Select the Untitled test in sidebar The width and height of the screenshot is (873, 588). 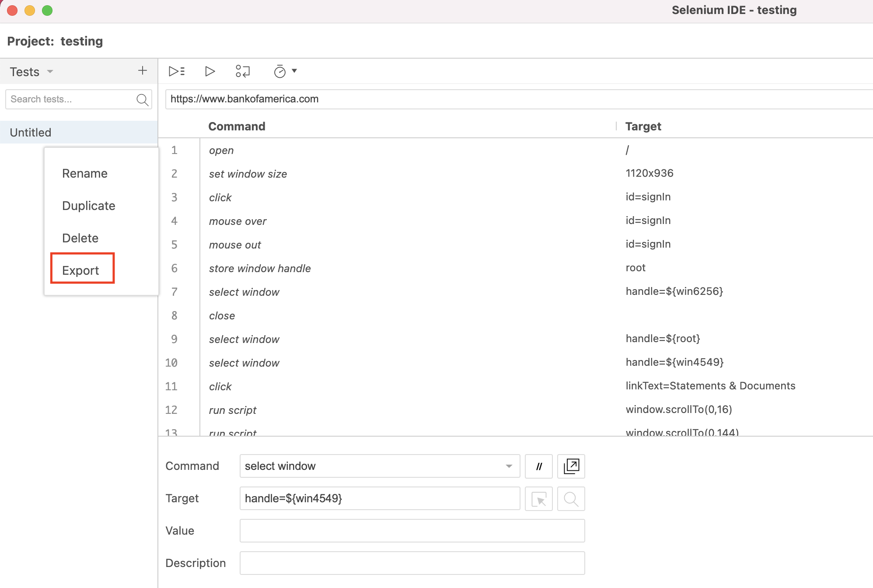tap(30, 132)
